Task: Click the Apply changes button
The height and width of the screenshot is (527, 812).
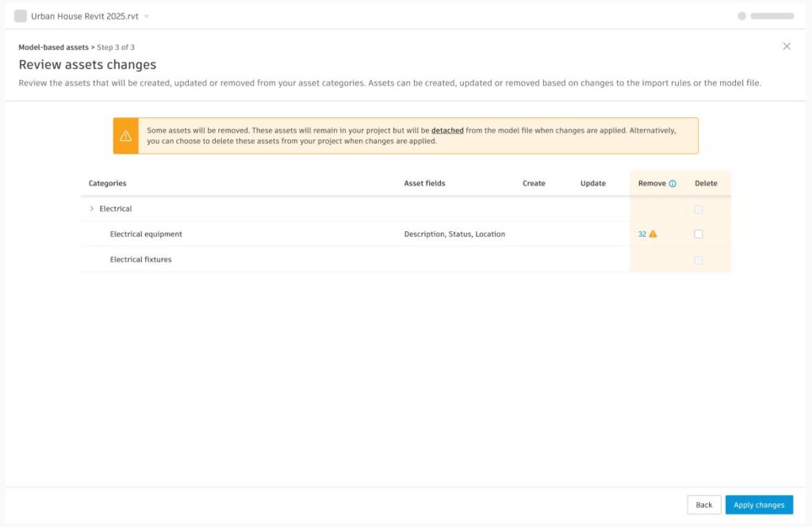Action: point(759,505)
